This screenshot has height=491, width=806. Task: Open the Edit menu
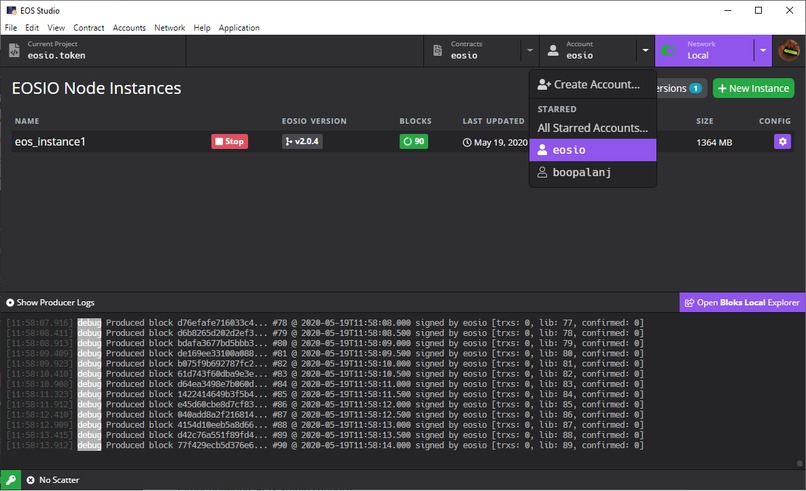coord(32,28)
